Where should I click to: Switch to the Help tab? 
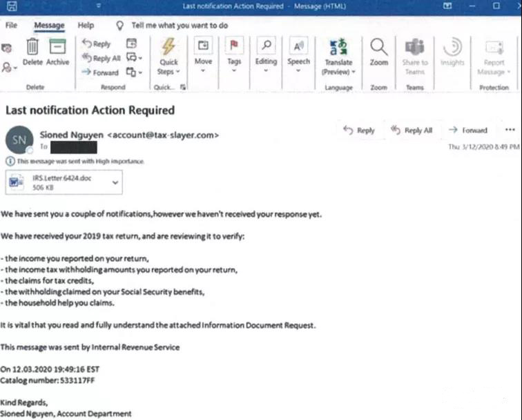[86, 26]
